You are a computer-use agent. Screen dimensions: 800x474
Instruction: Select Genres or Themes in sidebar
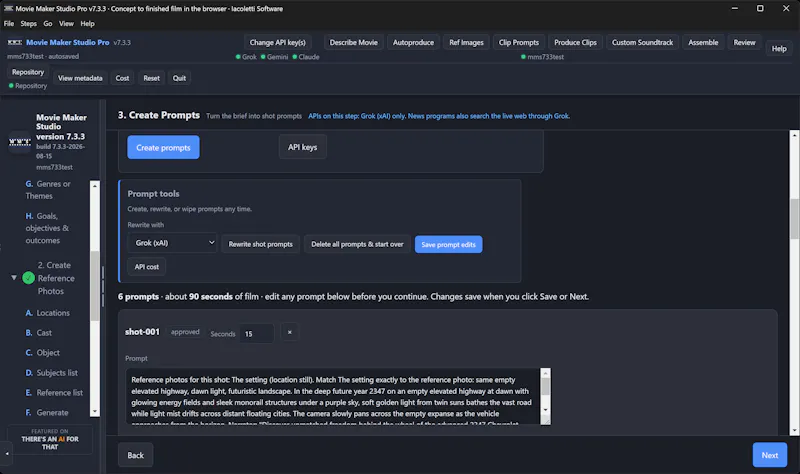click(48, 190)
